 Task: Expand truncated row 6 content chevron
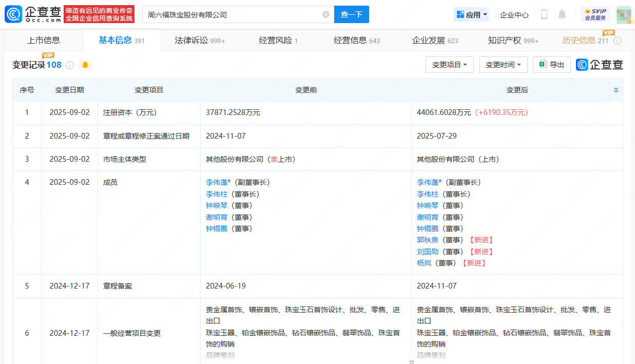coord(411,361)
